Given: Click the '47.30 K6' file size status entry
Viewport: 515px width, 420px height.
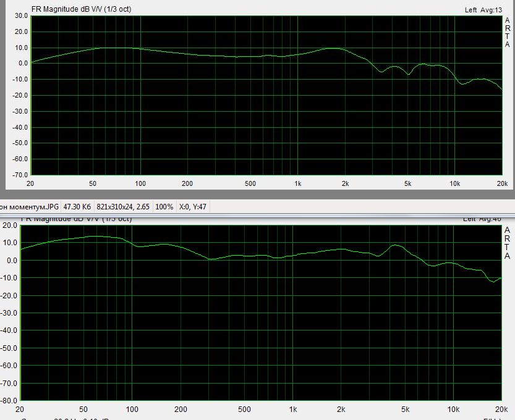Looking at the screenshot, I should click(x=77, y=207).
